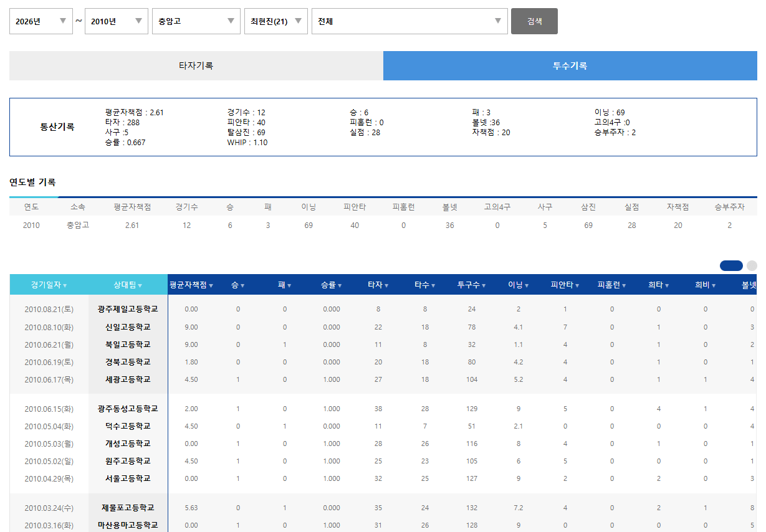Click opponent 덕수고등학교
Image resolution: width=766 pixels, height=532 pixels.
(x=128, y=426)
